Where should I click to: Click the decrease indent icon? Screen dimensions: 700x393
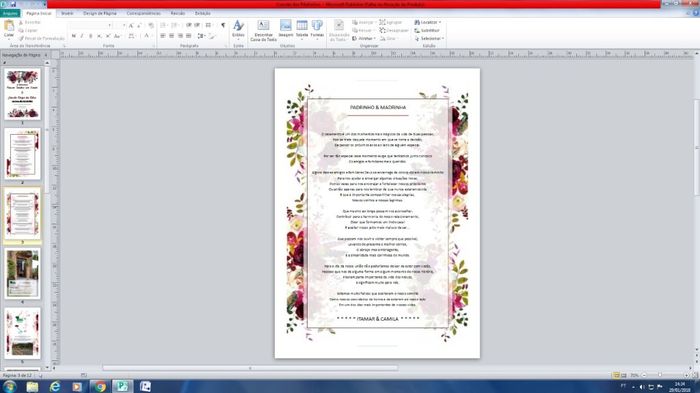point(189,25)
